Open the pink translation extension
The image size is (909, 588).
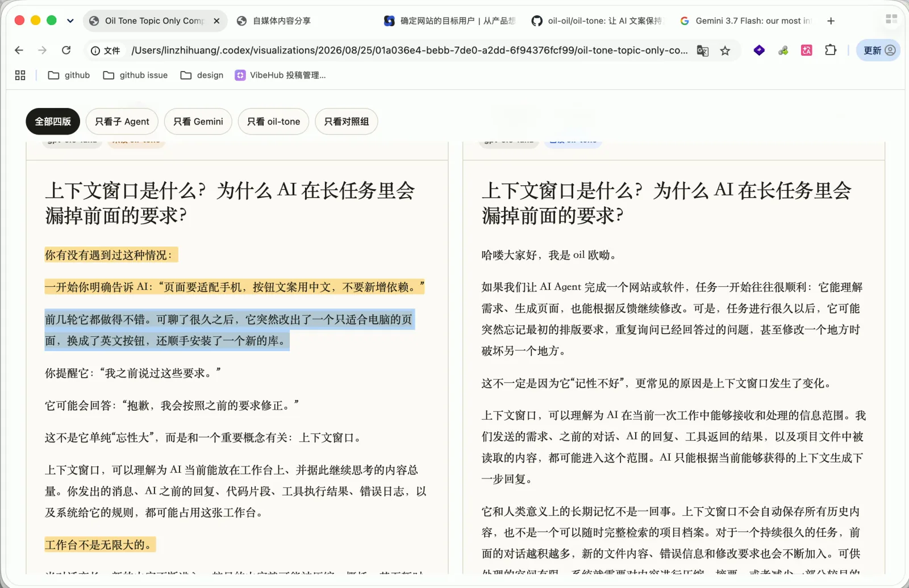(x=806, y=50)
